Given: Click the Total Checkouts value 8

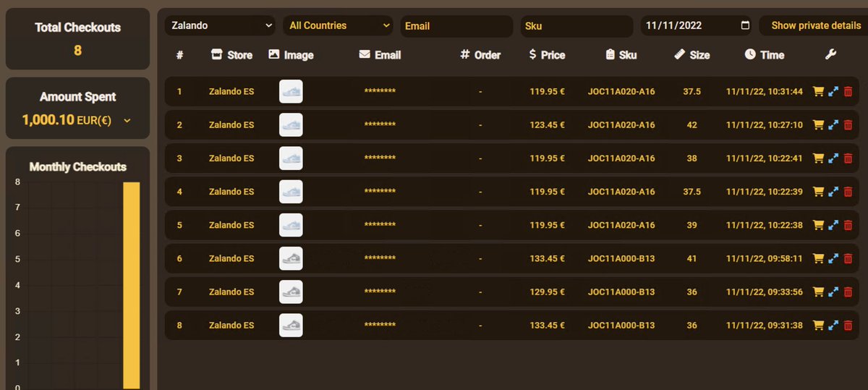Looking at the screenshot, I should pyautogui.click(x=77, y=51).
